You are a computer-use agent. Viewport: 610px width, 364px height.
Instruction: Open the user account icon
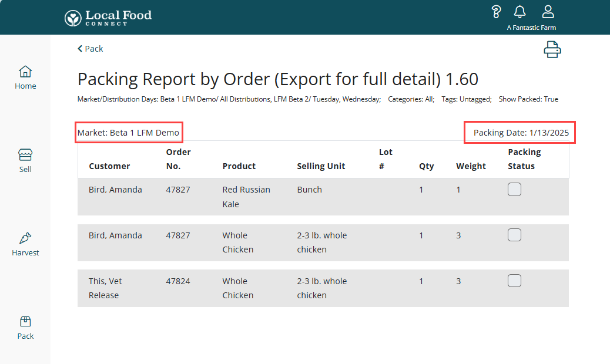[x=548, y=11]
